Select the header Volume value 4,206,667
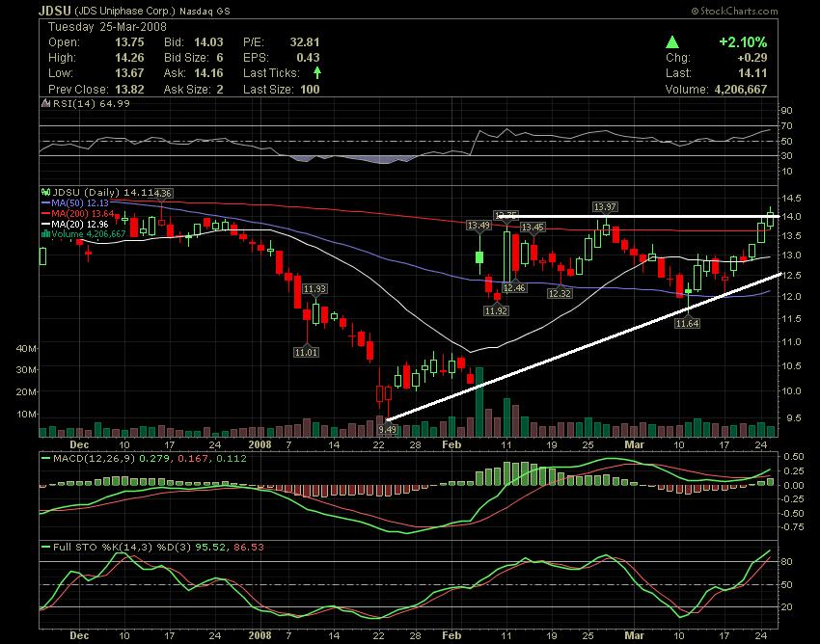The image size is (820, 644). click(x=741, y=90)
